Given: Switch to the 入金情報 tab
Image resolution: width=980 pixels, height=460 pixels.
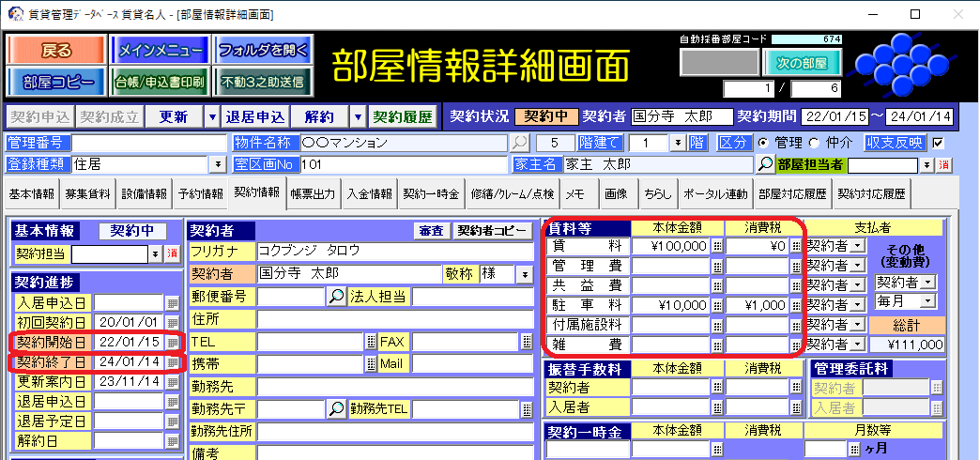Looking at the screenshot, I should pos(369,194).
